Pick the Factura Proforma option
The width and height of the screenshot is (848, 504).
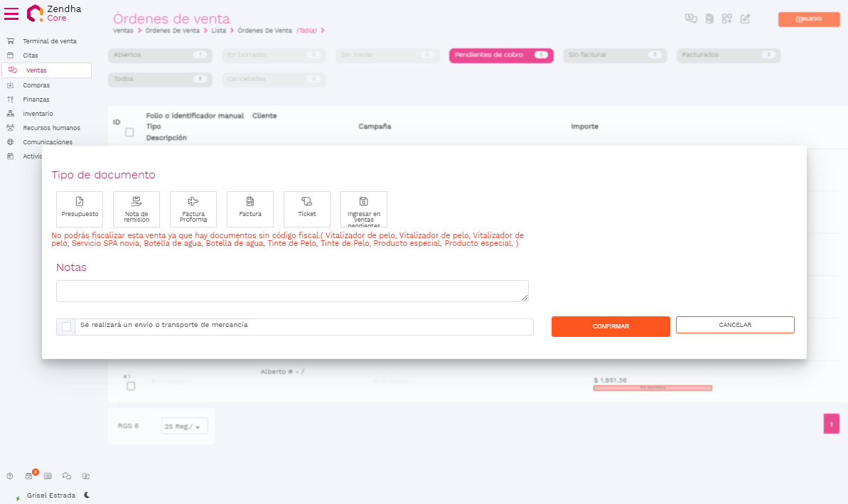pyautogui.click(x=193, y=209)
